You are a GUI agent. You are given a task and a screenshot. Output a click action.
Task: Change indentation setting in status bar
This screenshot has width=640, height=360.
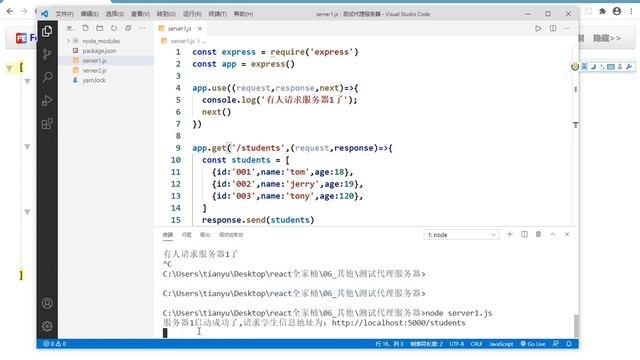[x=427, y=344]
